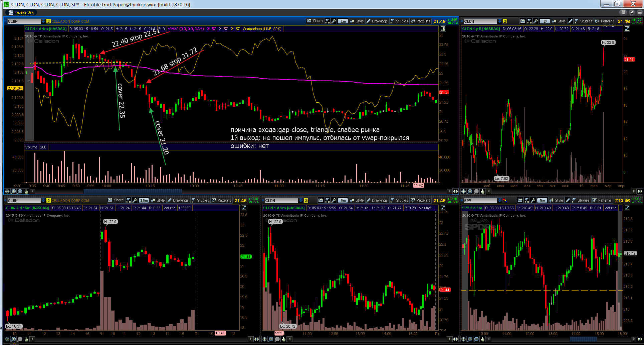
Task: Click the grid layout icon at top right
Action: pos(623,12)
